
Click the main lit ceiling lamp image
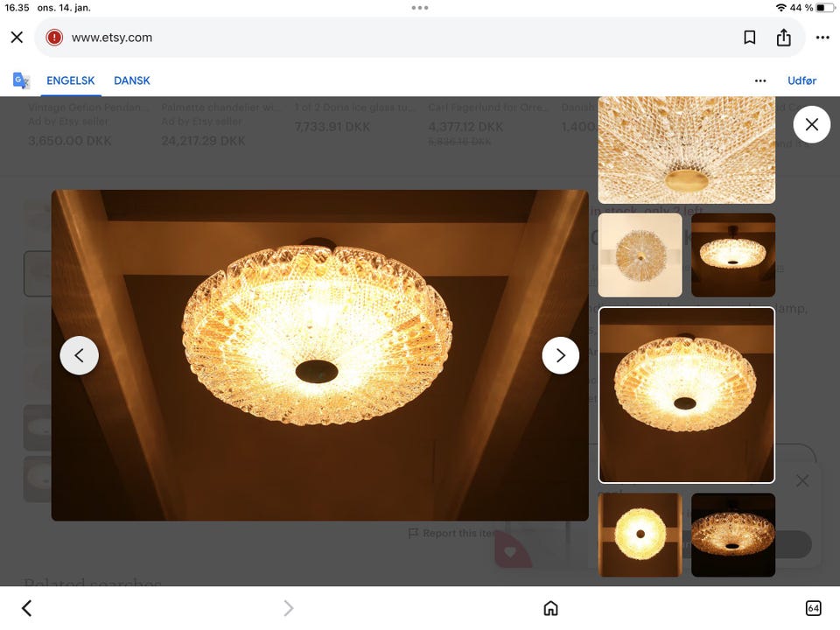320,355
